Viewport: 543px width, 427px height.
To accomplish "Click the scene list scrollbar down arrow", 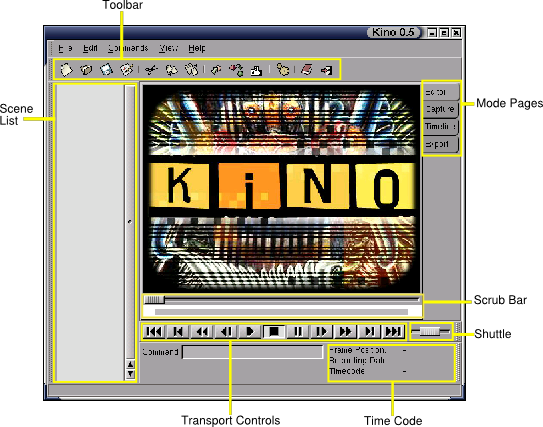I will tap(130, 374).
